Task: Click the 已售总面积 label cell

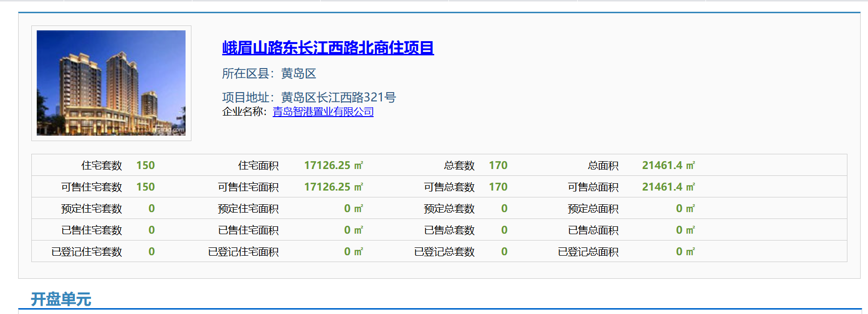Action: coord(593,230)
